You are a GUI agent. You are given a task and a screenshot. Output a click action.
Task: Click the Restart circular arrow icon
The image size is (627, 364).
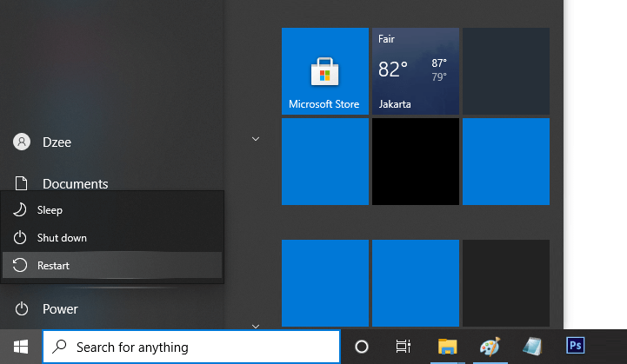pyautogui.click(x=20, y=265)
